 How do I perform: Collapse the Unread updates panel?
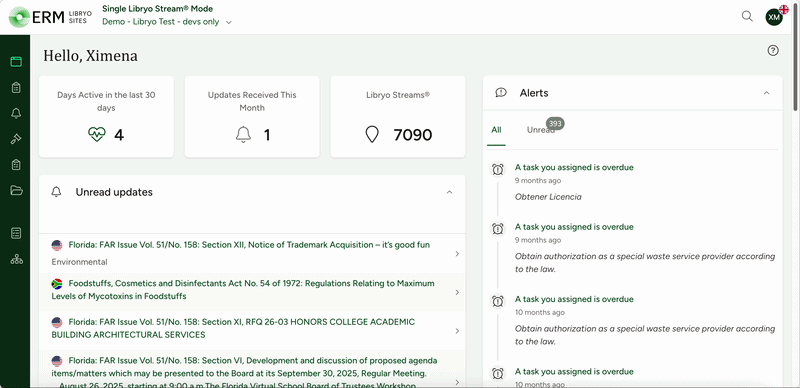(x=449, y=192)
